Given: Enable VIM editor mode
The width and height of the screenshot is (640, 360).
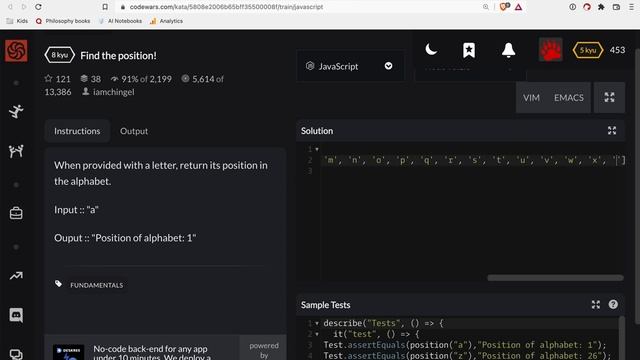Looking at the screenshot, I should pos(531,98).
